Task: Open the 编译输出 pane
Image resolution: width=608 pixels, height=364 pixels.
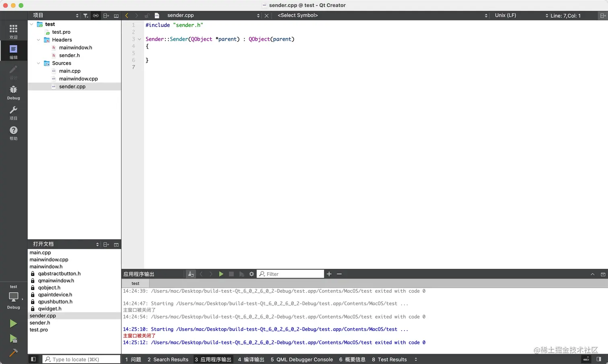Action: [251, 359]
